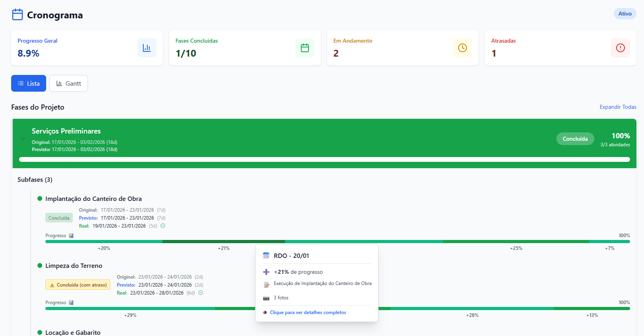
Task: Open Clique para ver detalhes completos link
Action: click(308, 312)
